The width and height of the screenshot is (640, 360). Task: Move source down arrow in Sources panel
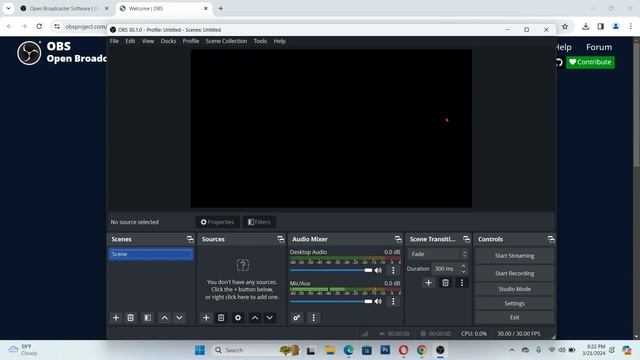[270, 318]
